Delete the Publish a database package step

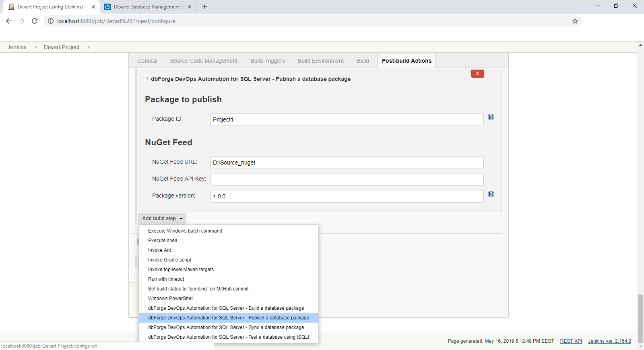[478, 74]
